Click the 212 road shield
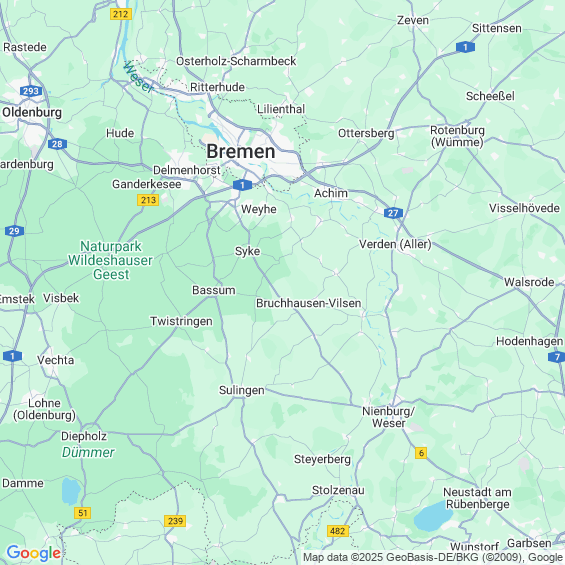565x565 pixels. [121, 14]
